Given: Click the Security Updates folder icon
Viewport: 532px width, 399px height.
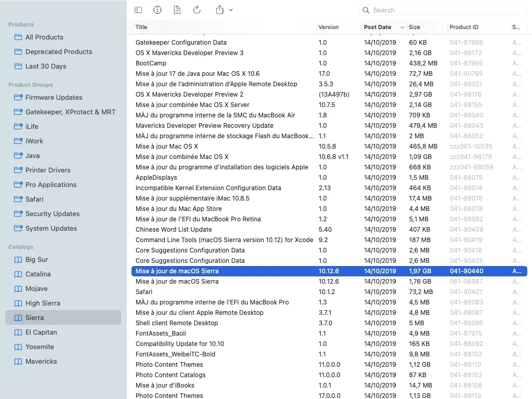Looking at the screenshot, I should coord(18,214).
